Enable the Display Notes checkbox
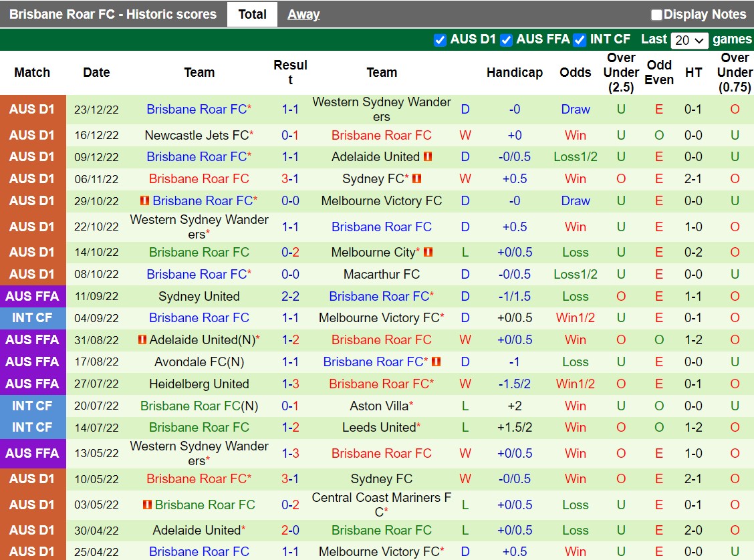Viewport: 754px width, 560px height. [x=656, y=14]
